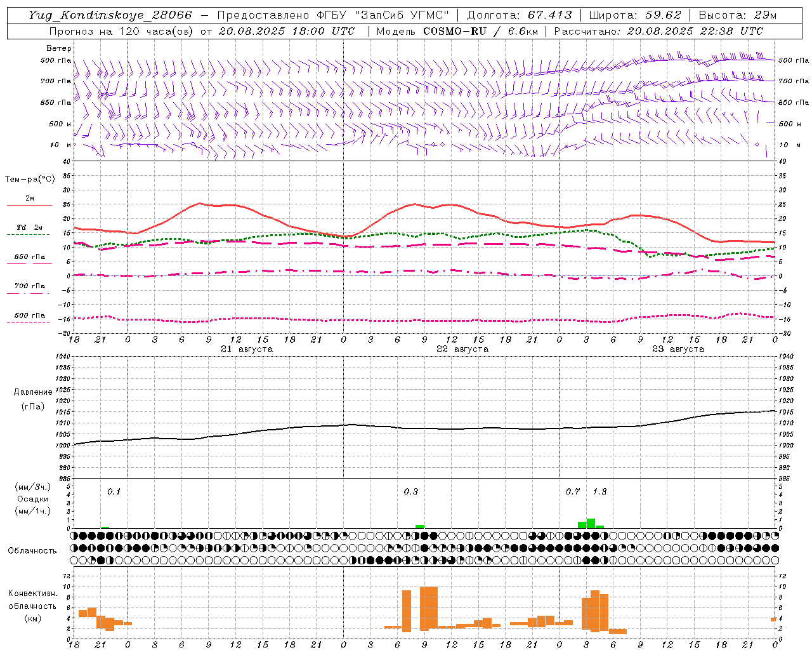Click the Облачность cloud cover label
812x650 pixels.
tap(32, 550)
